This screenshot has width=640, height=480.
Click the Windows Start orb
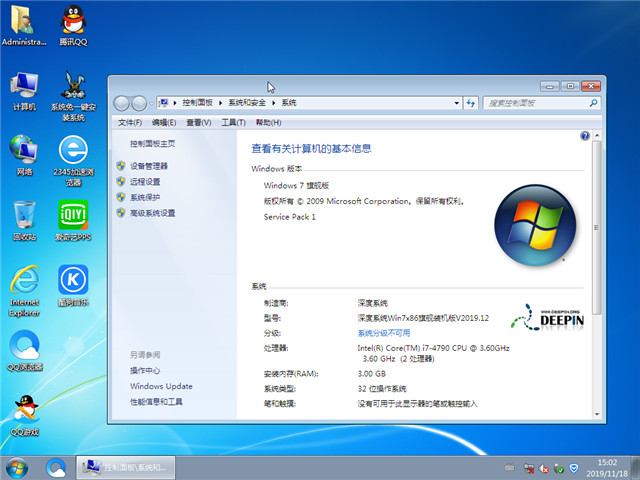point(17,468)
